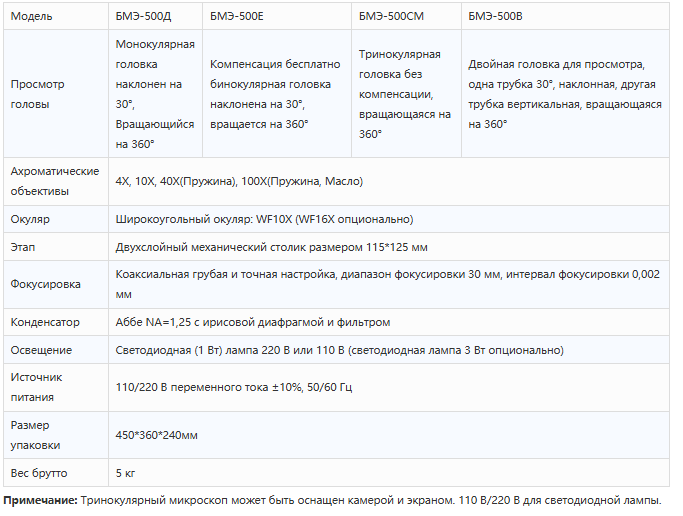Click the БМЭ-500Д model header cell

[x=156, y=16]
